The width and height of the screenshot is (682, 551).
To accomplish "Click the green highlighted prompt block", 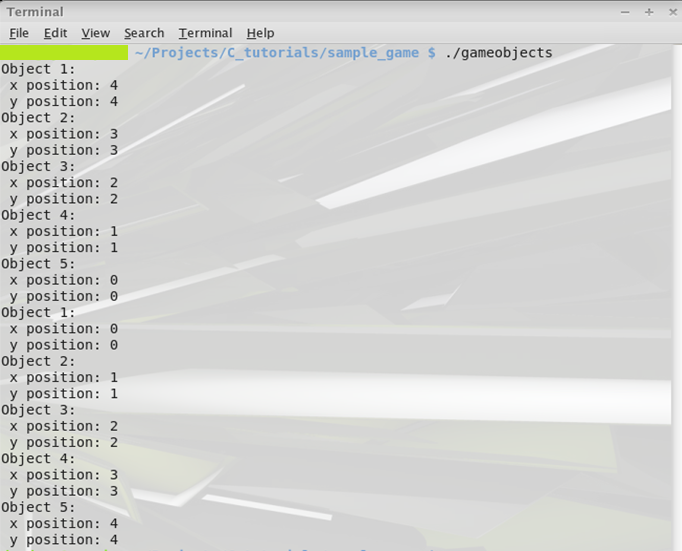I will point(64,52).
